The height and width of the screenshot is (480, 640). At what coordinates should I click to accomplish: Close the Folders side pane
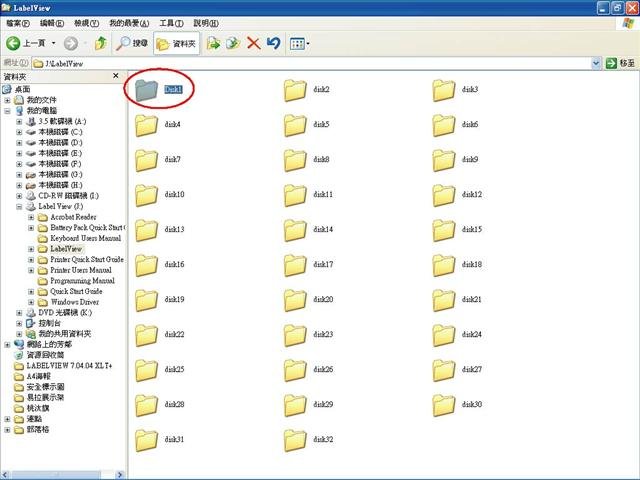pos(116,76)
